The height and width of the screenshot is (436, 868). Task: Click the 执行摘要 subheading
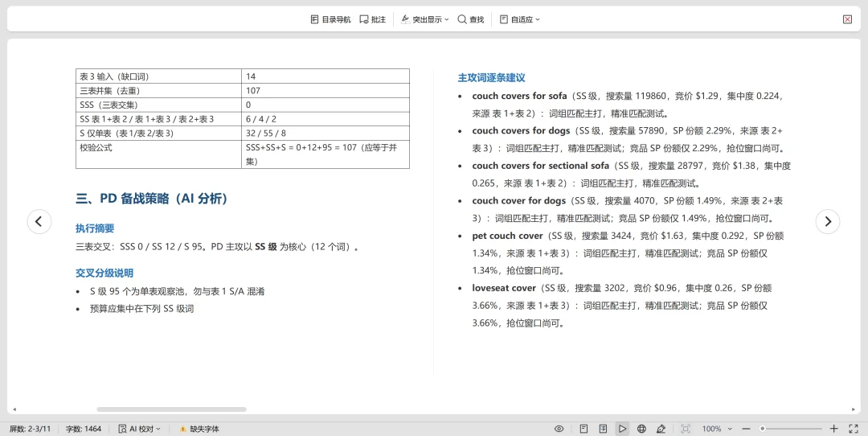(95, 228)
